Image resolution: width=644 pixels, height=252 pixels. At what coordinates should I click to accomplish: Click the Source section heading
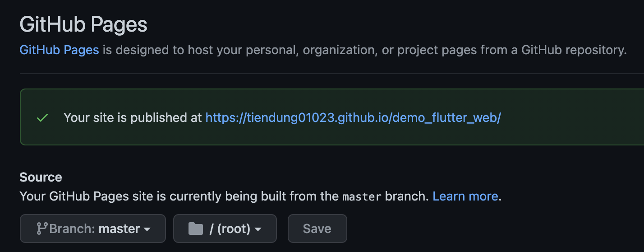(x=41, y=177)
